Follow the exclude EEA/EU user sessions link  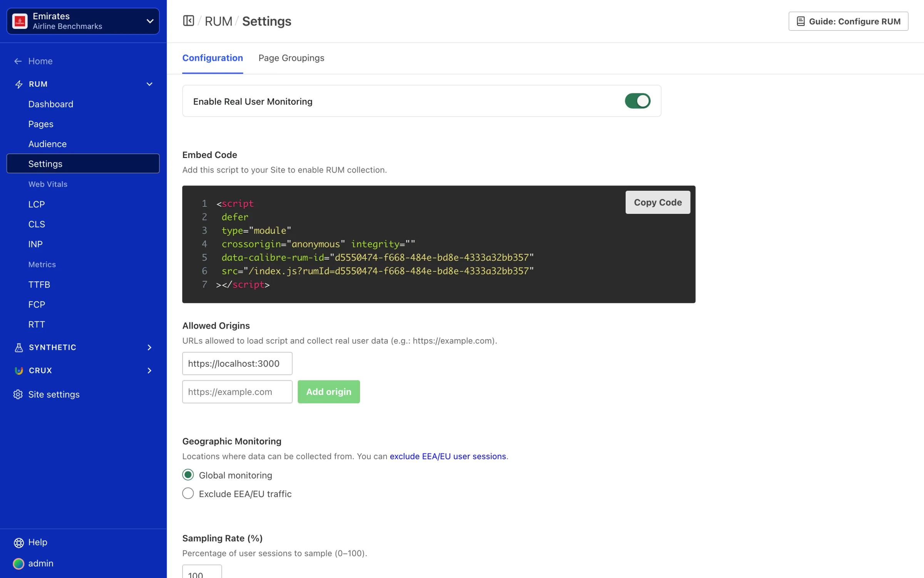tap(448, 456)
